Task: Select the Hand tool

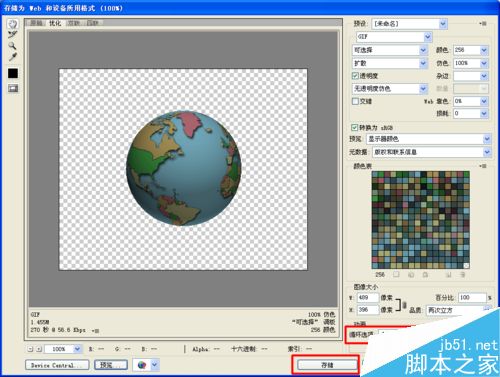Action: (13, 24)
